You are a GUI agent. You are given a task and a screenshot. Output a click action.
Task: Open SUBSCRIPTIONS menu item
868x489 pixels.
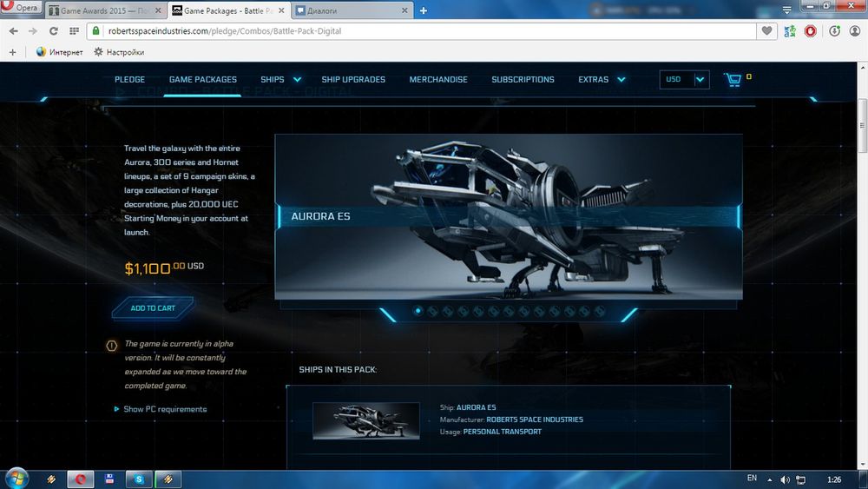click(523, 80)
